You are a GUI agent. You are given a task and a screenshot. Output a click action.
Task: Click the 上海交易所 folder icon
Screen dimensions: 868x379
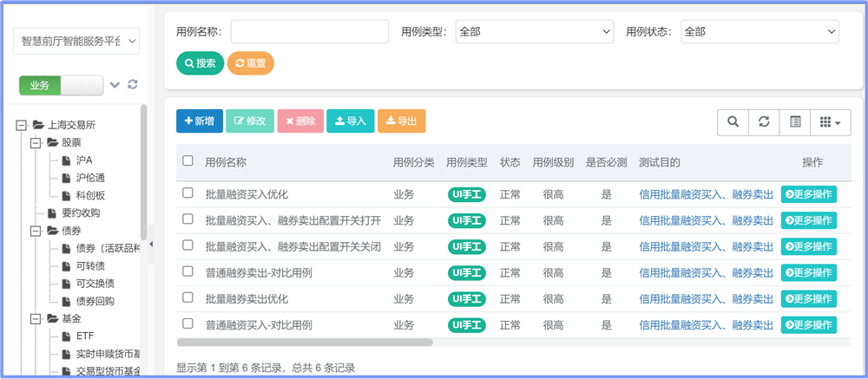tap(37, 125)
